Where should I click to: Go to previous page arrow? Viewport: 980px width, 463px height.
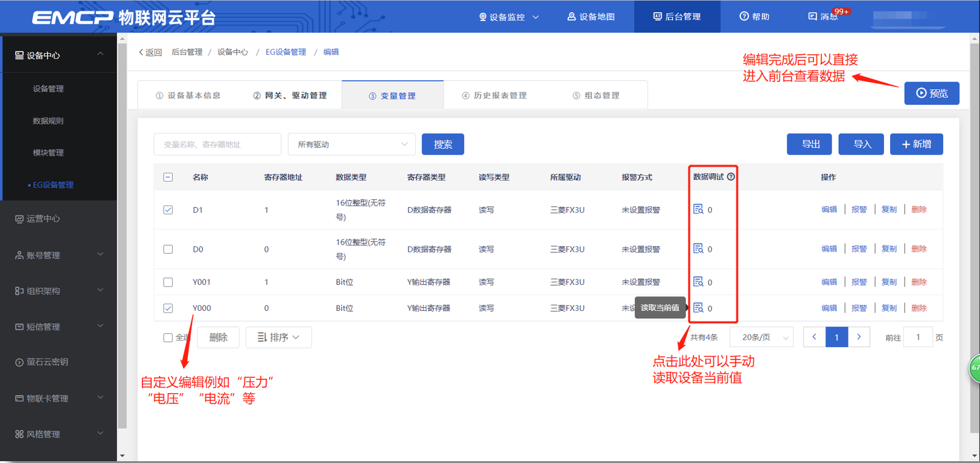tap(814, 337)
